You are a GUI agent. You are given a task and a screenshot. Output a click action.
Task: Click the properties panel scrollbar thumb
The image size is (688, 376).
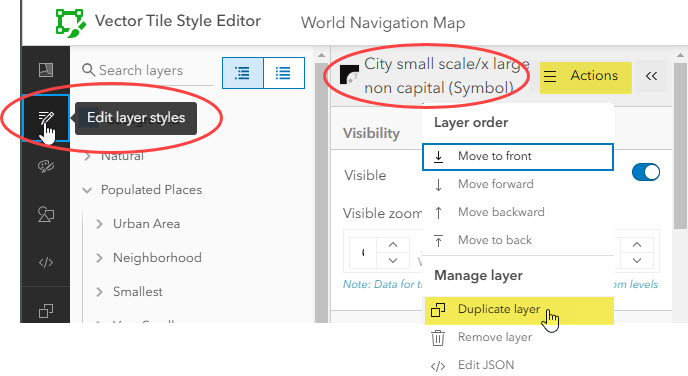pos(680,146)
